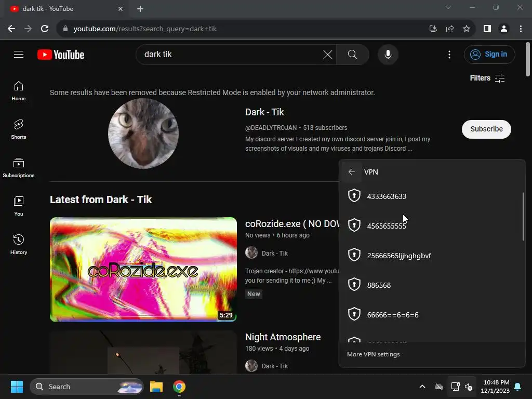The image size is (532, 399).
Task: Click Chrome icon in taskbar
Action: pos(179,387)
